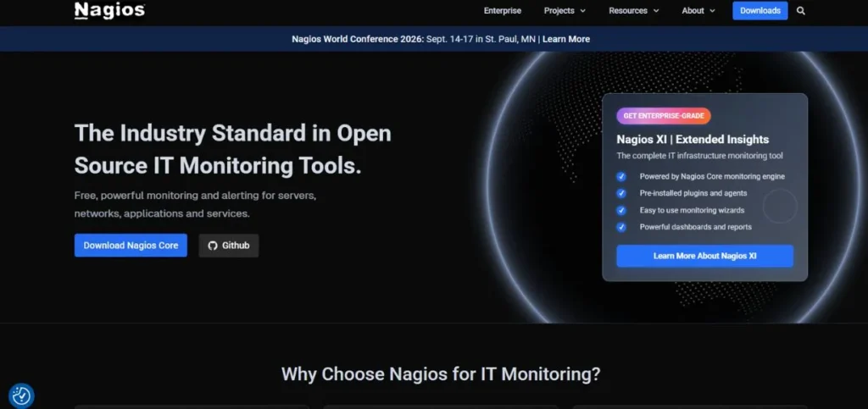Click the cookie consent icon
The image size is (868, 409).
tap(21, 395)
